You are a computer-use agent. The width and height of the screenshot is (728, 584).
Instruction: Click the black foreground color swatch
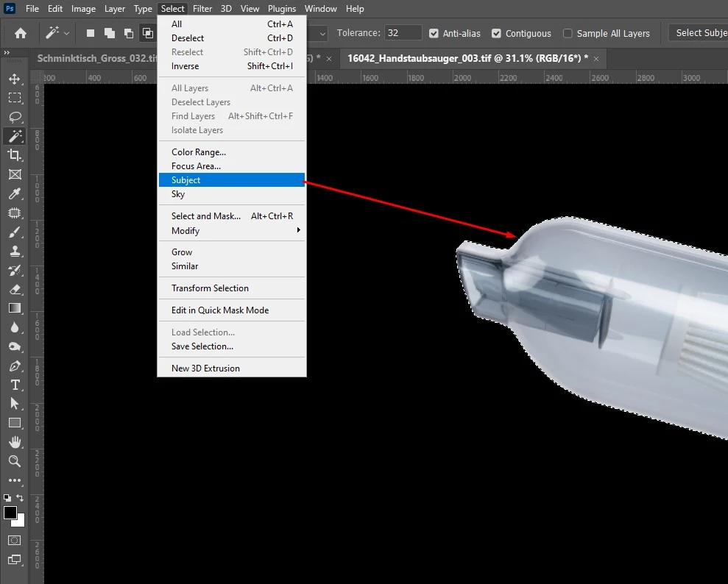point(10,512)
